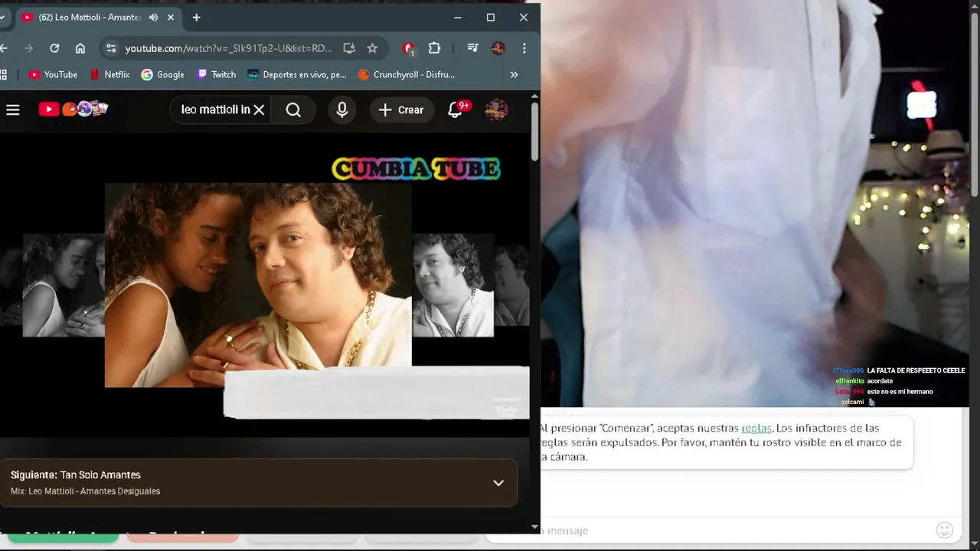Image resolution: width=980 pixels, height=551 pixels.
Task: Go to YouTube home via logo
Action: click(x=73, y=109)
